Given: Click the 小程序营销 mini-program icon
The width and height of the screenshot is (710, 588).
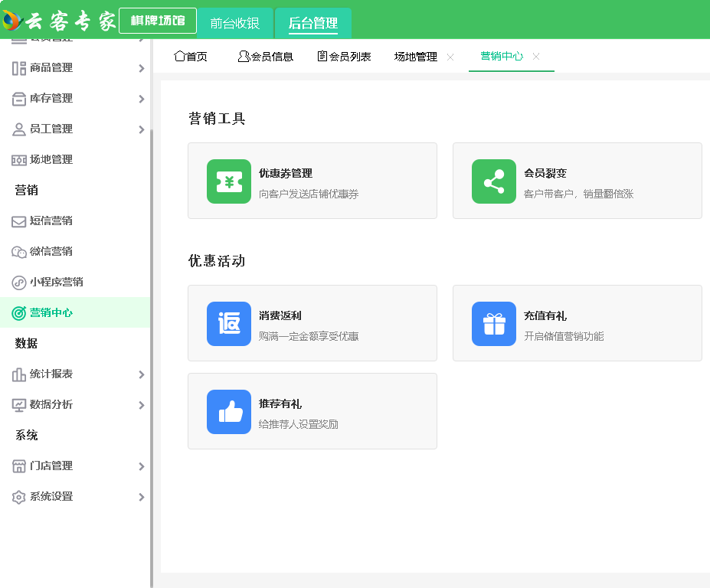Looking at the screenshot, I should pyautogui.click(x=19, y=283).
